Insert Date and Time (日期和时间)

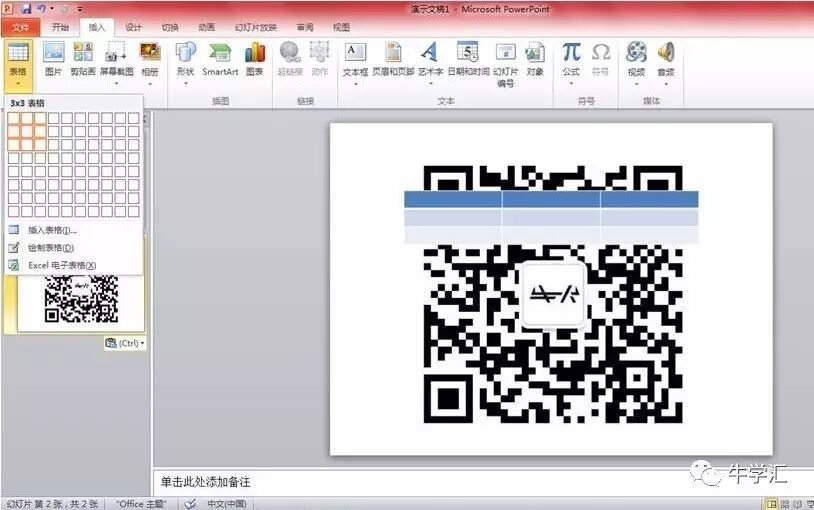(468, 59)
